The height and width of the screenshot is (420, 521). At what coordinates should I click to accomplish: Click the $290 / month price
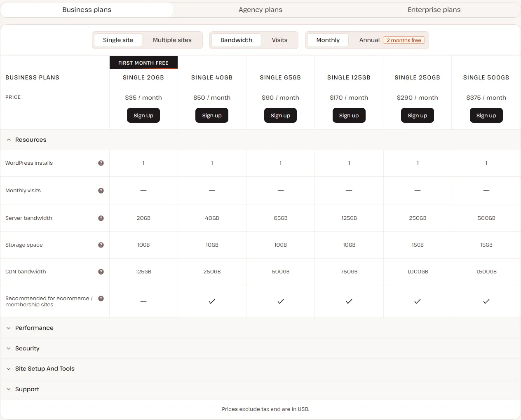pos(418,98)
